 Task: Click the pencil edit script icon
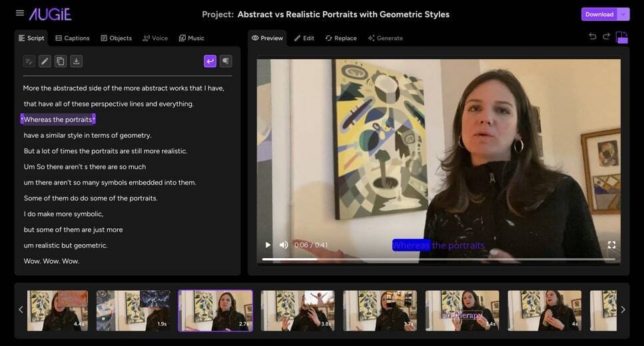point(45,61)
